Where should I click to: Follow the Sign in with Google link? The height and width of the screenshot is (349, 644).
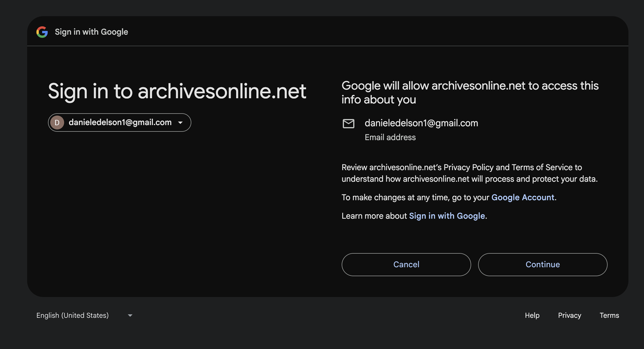tap(447, 216)
